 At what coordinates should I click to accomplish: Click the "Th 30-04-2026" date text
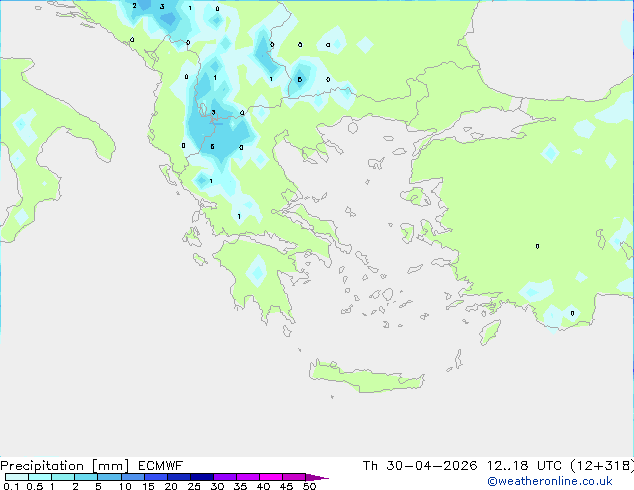pos(420,466)
